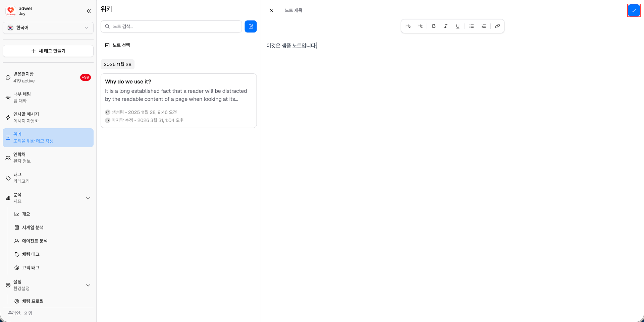Toggle bold text formatting
Image resolution: width=644 pixels, height=322 pixels.
[x=434, y=26]
